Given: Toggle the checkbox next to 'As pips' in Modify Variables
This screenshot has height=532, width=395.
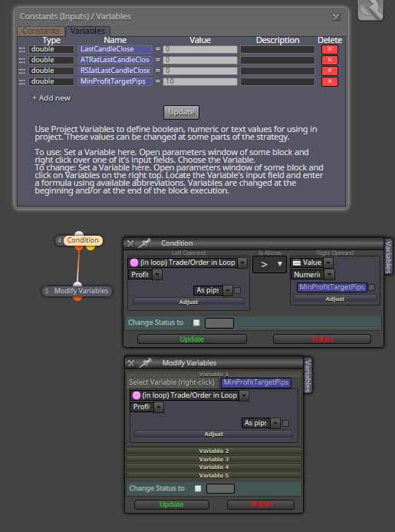Looking at the screenshot, I should click(286, 424).
